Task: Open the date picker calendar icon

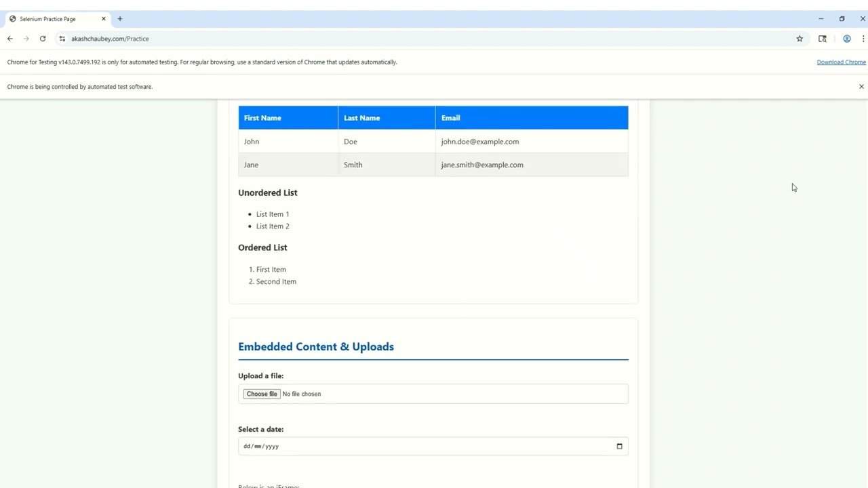Action: tap(619, 446)
